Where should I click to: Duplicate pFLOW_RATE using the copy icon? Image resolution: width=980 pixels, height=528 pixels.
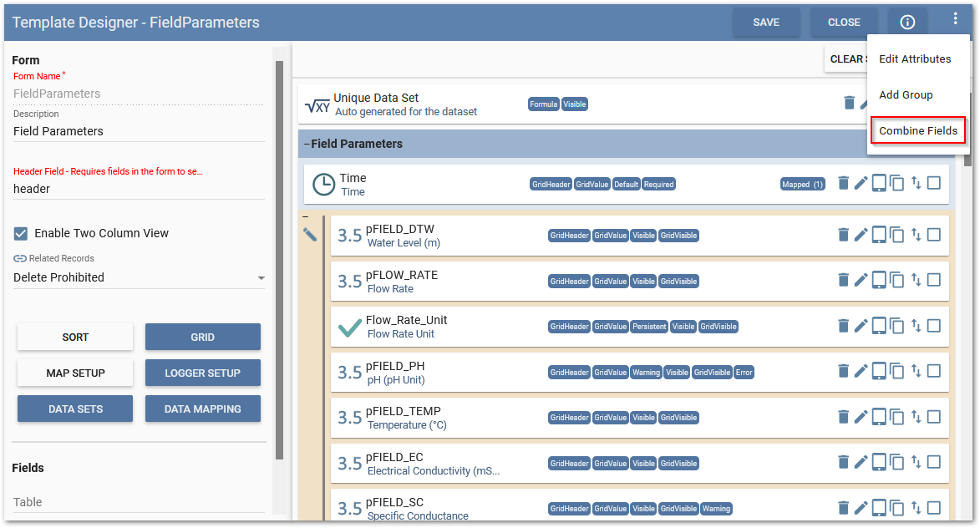point(897,280)
